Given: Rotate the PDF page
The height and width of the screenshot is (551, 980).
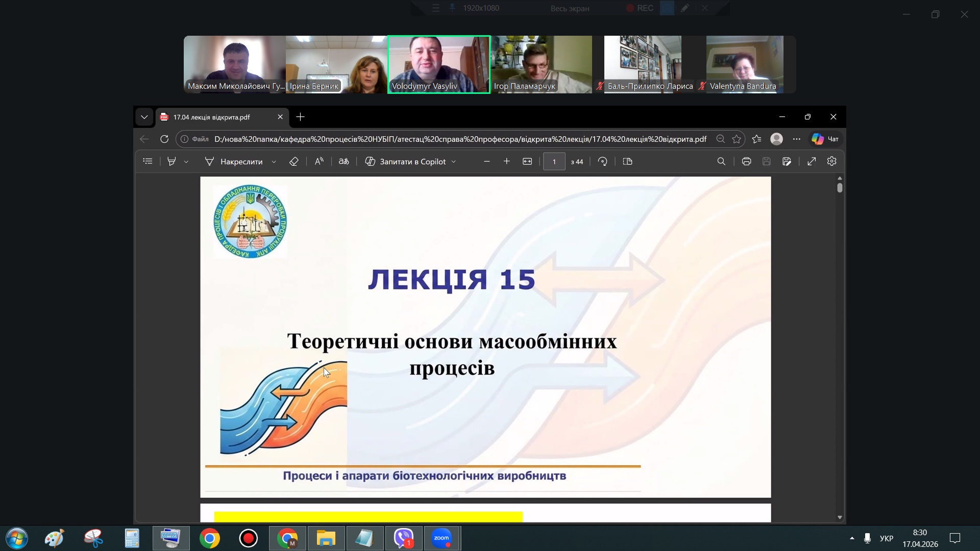Looking at the screenshot, I should [602, 161].
